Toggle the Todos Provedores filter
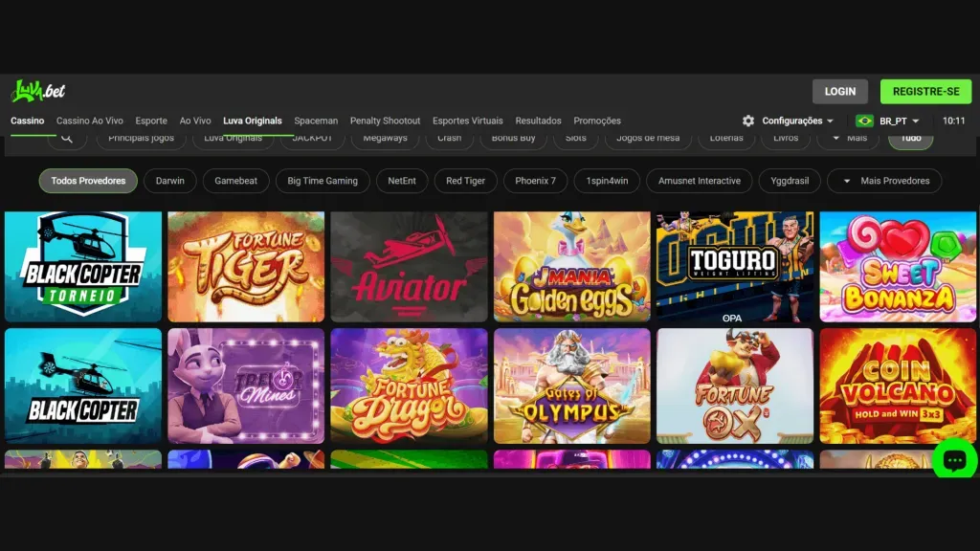980x551 pixels. point(87,180)
